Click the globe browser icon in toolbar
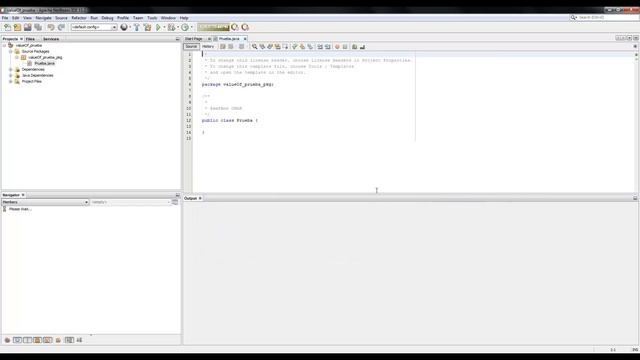640x360 pixels. pos(124,27)
